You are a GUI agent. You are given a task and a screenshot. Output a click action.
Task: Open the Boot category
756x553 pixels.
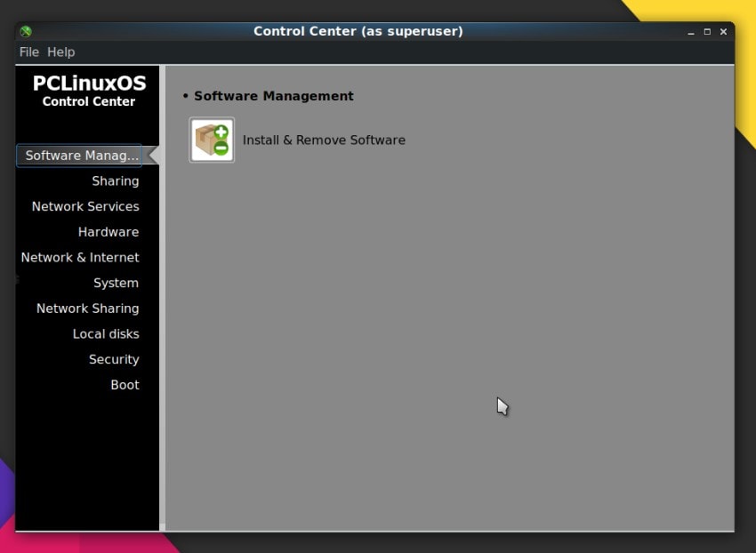(125, 385)
